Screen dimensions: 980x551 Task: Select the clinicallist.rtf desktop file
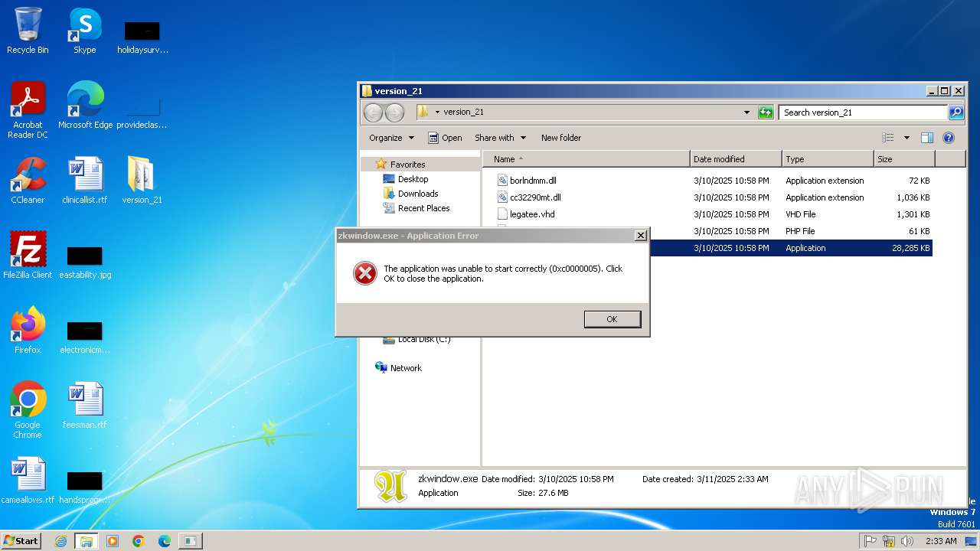[85, 181]
